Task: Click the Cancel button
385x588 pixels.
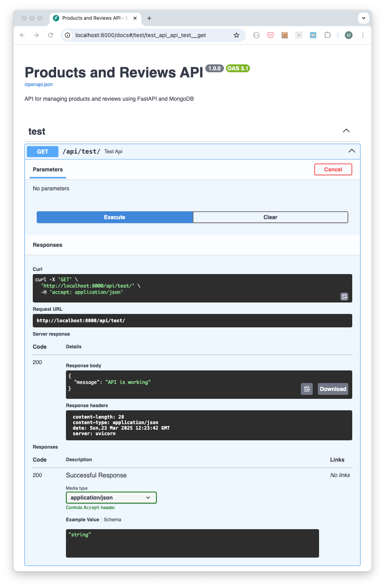Action: click(333, 169)
